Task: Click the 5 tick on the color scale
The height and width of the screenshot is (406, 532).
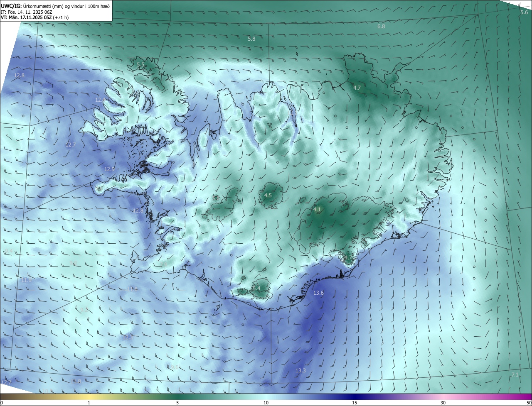Action: (x=177, y=403)
